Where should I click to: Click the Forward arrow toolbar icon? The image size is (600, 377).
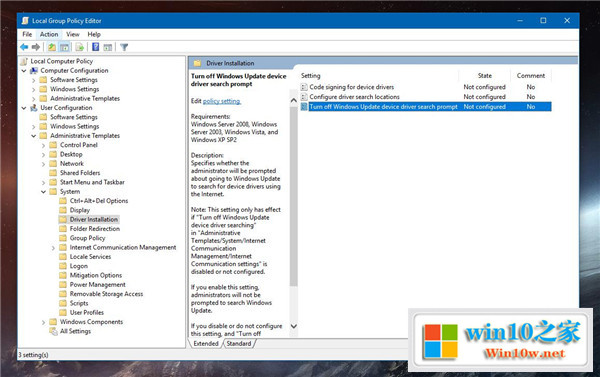[x=36, y=47]
